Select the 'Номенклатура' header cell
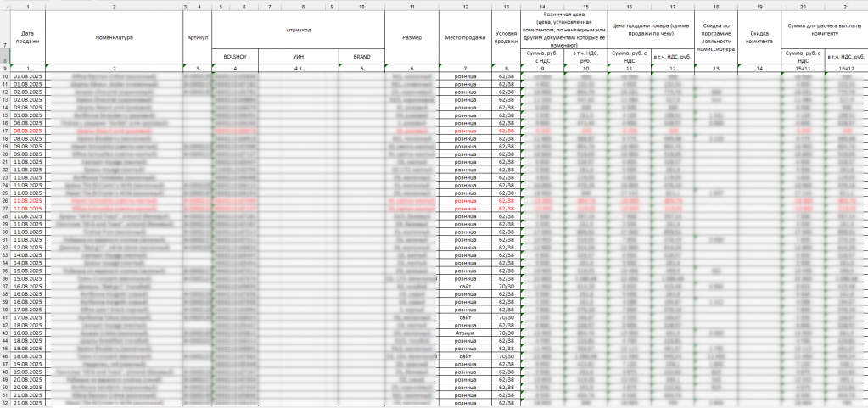 114,37
